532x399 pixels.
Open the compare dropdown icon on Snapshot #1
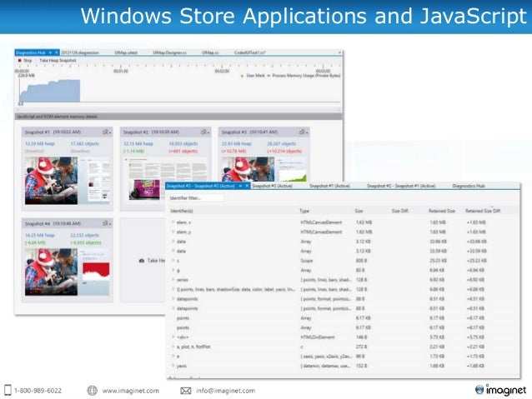pos(107,132)
